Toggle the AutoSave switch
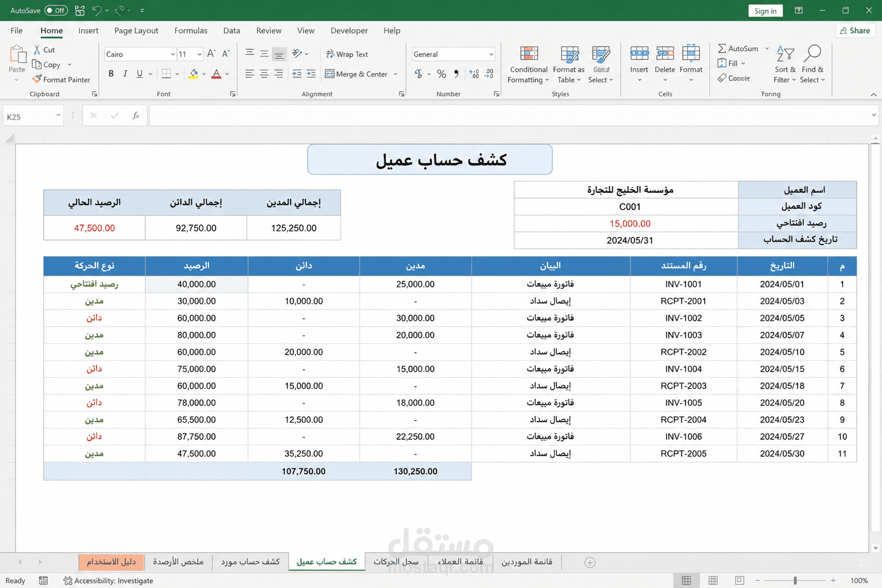The height and width of the screenshot is (588, 882). [56, 10]
